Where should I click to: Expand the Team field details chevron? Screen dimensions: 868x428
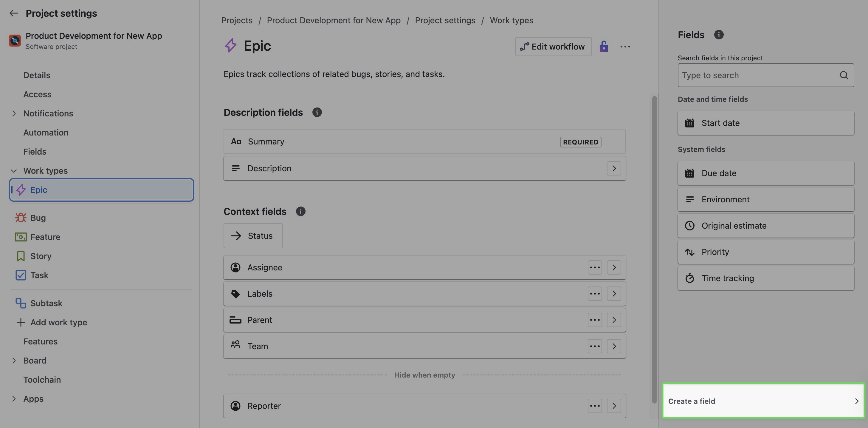point(614,347)
